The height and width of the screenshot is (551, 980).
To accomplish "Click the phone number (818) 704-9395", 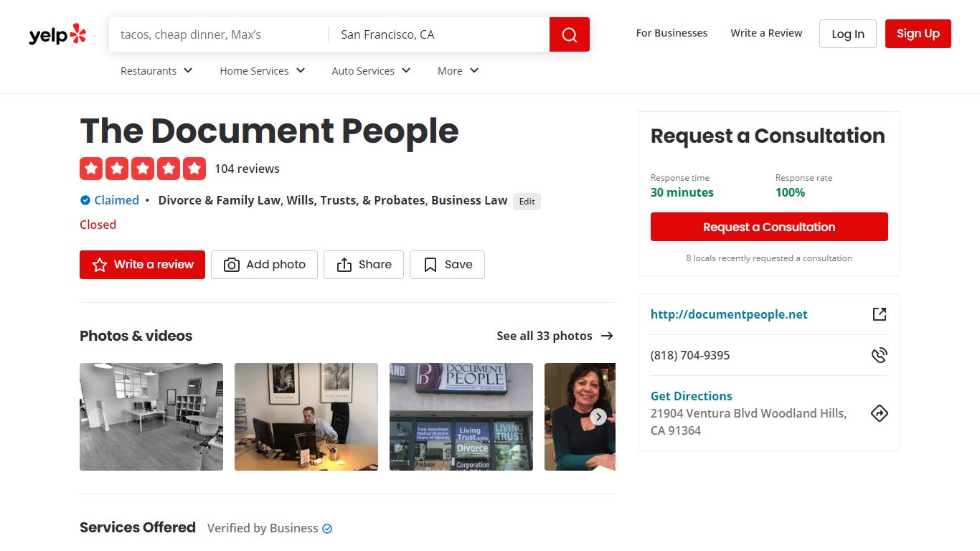I will point(690,355).
